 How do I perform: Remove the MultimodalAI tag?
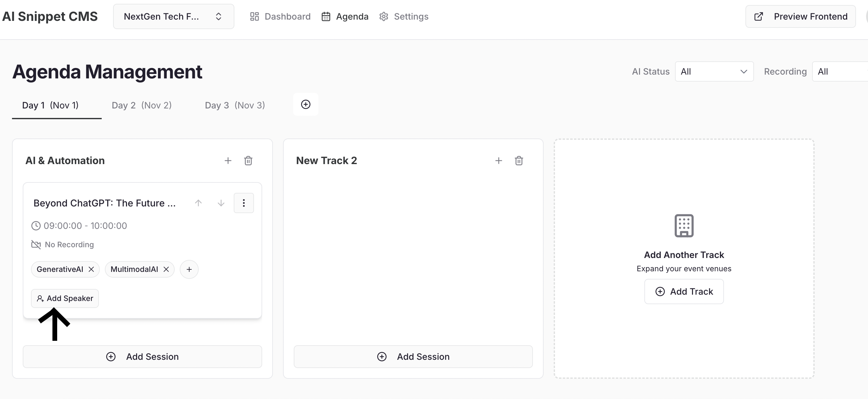click(x=166, y=269)
